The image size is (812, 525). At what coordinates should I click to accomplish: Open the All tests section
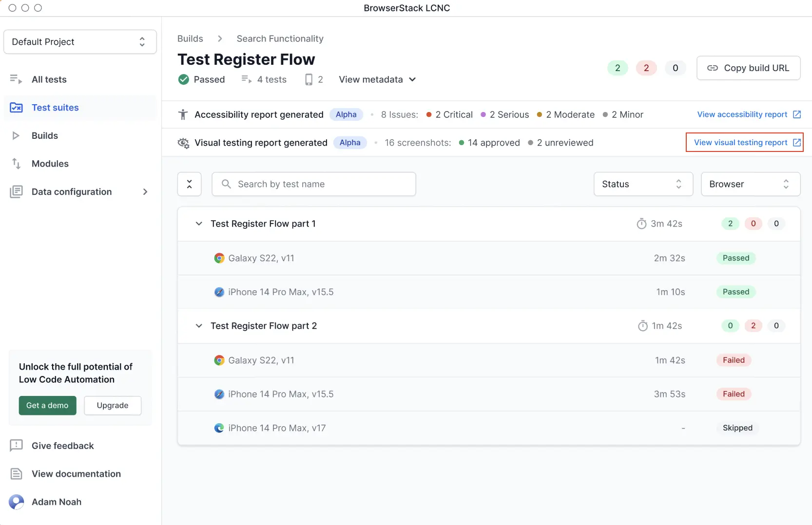(49, 79)
